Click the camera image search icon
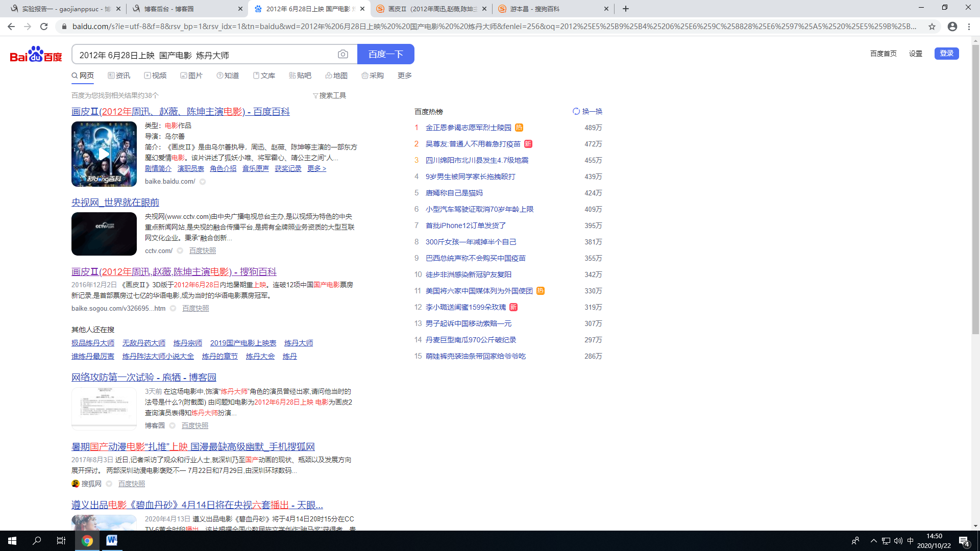This screenshot has width=980, height=551. tap(343, 54)
